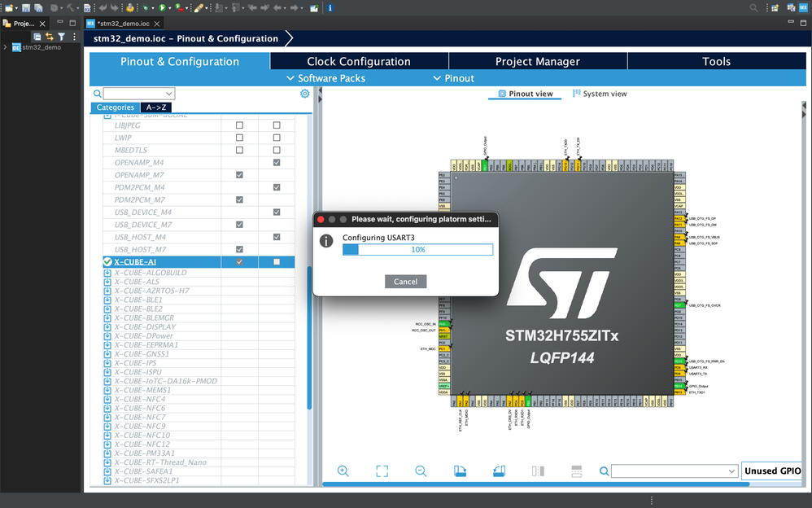Image resolution: width=812 pixels, height=508 pixels.
Task: Uncheck the USB_HOST_M7 checkbox
Action: tap(239, 249)
